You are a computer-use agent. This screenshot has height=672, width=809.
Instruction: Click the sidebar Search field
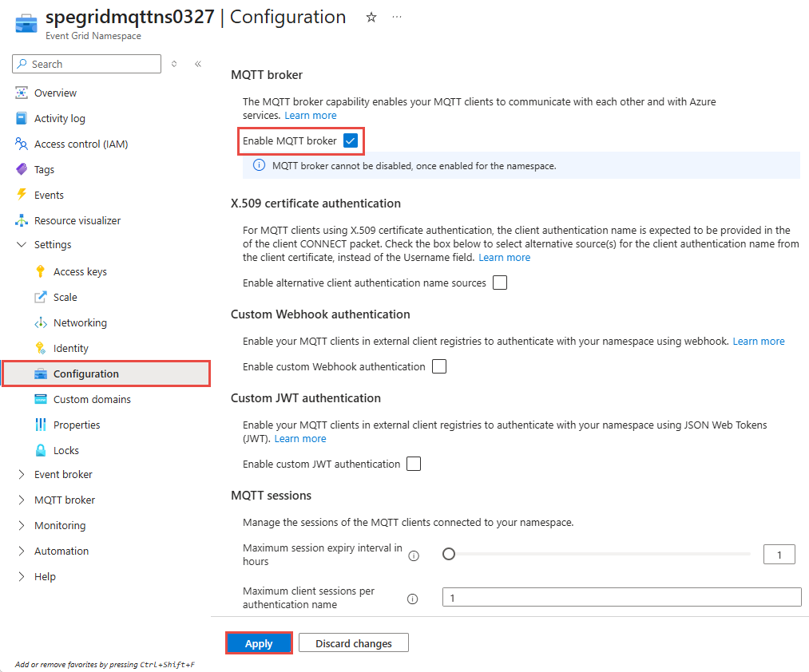point(87,64)
